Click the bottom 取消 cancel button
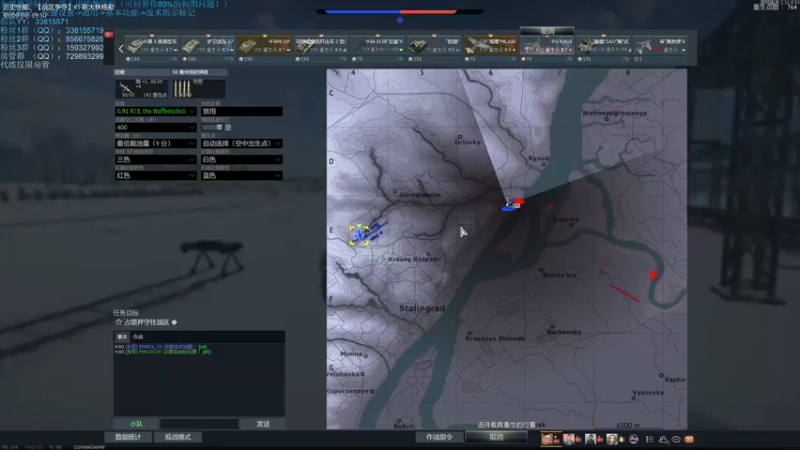The width and height of the screenshot is (800, 450). 496,437
